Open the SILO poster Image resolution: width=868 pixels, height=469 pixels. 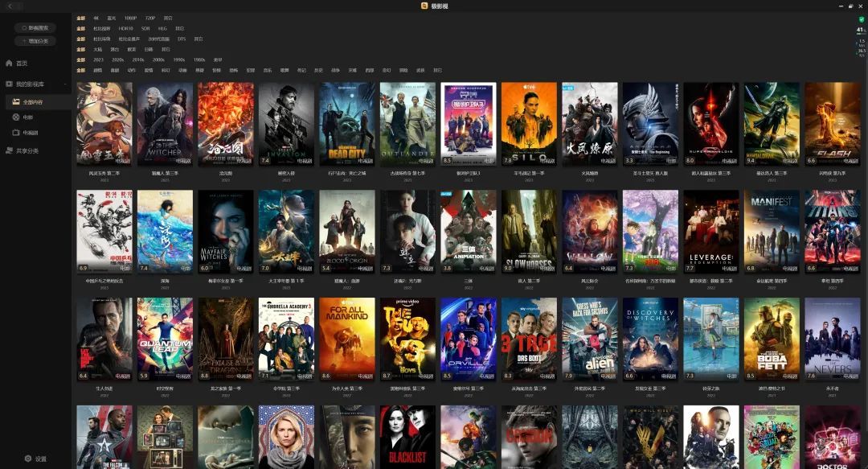tap(529, 124)
